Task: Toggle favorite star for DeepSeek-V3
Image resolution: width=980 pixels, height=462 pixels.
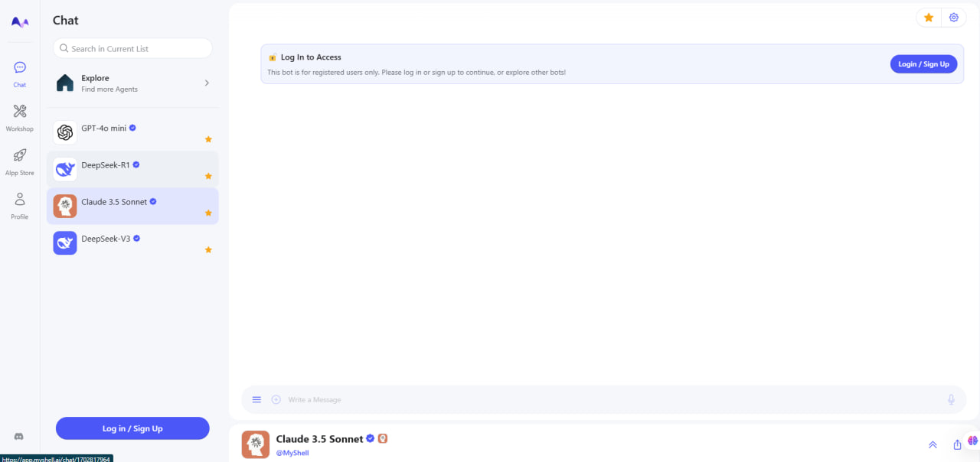Action: [x=208, y=249]
